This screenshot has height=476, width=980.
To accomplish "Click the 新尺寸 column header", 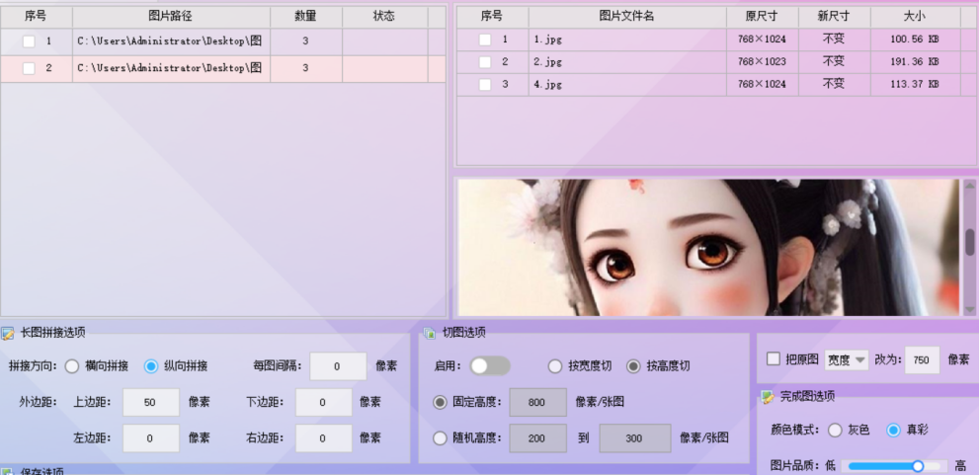I will (x=834, y=17).
